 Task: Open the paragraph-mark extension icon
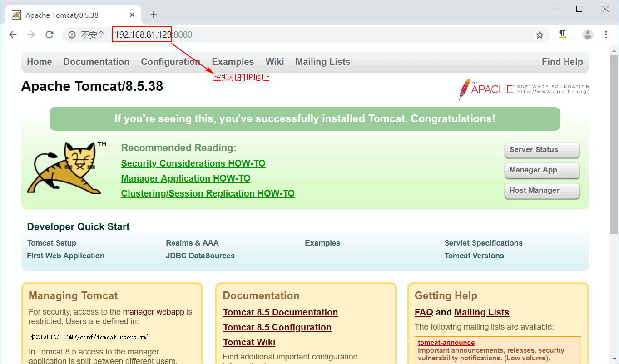563,34
